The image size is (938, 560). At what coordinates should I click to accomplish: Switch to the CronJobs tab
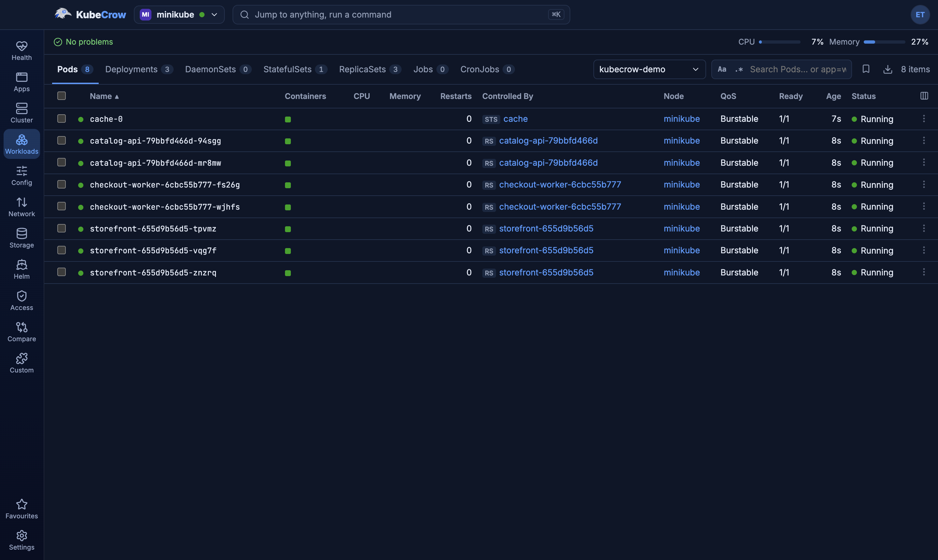coord(487,69)
